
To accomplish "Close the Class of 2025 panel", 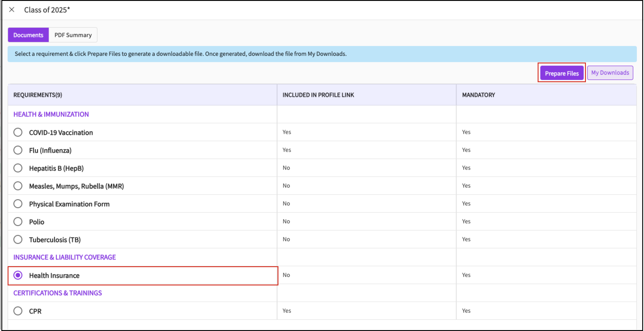I will pos(11,10).
